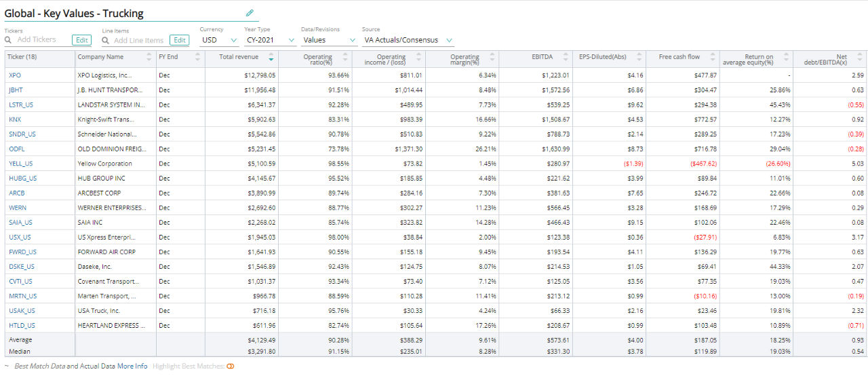Open the MRTN_US ticker link
This screenshot has height=376, width=868.
(22, 296)
